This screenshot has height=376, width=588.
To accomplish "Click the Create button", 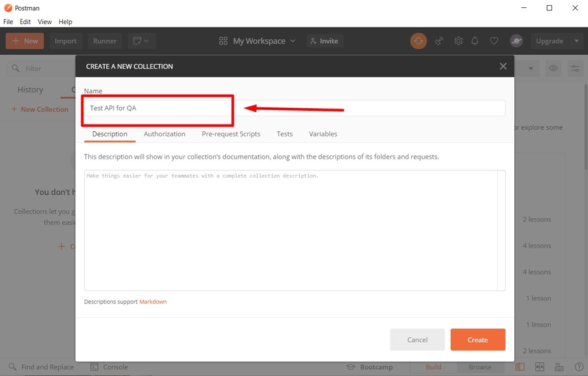I will 478,339.
